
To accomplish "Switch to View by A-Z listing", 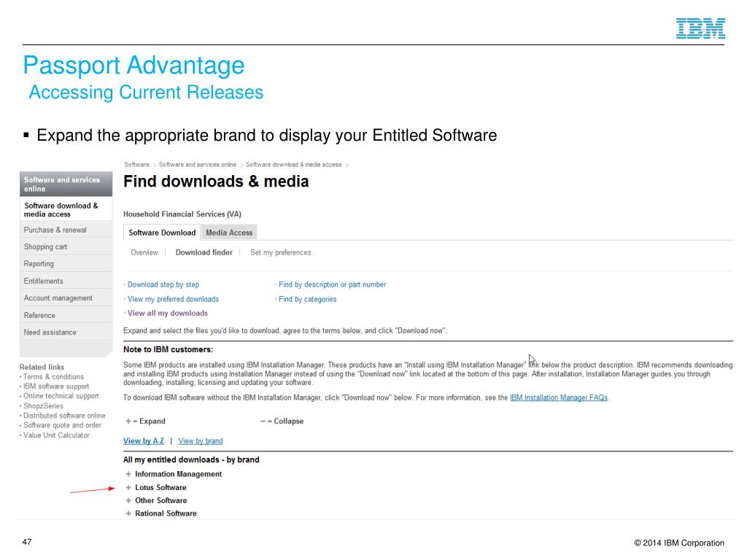I will pos(144,441).
